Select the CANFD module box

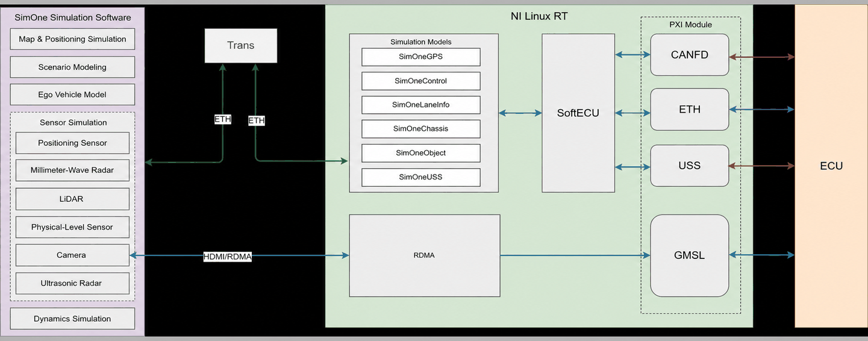point(690,55)
